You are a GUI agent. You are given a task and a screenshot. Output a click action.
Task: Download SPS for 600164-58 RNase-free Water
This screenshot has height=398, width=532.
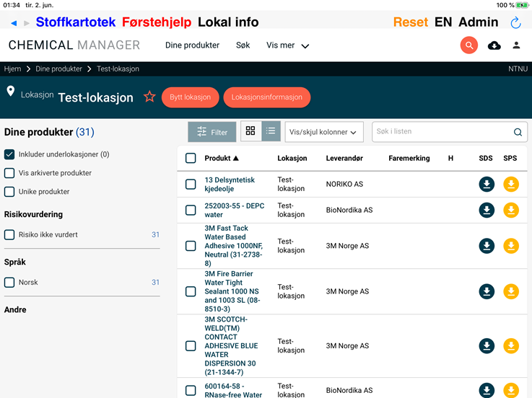(510, 390)
